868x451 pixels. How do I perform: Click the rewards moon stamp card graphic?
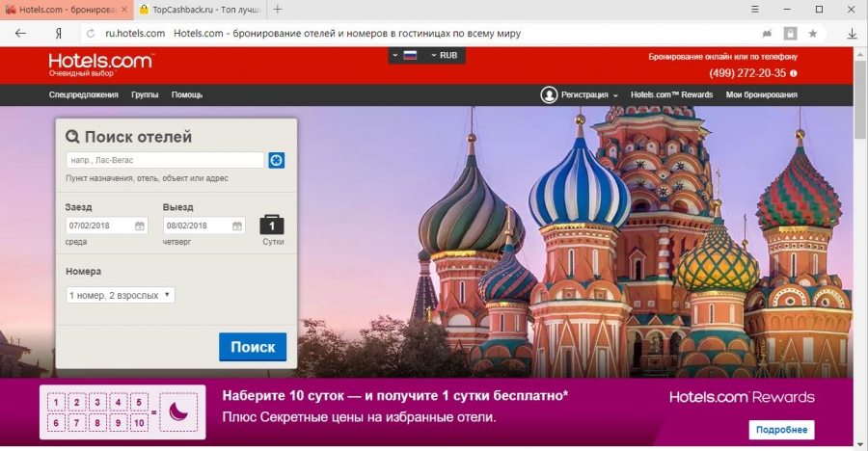click(122, 412)
